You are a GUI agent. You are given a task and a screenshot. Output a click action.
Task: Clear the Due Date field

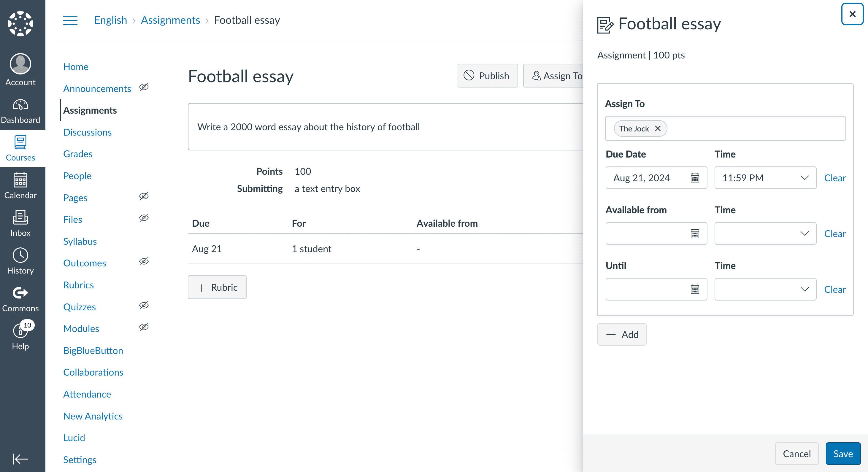834,178
